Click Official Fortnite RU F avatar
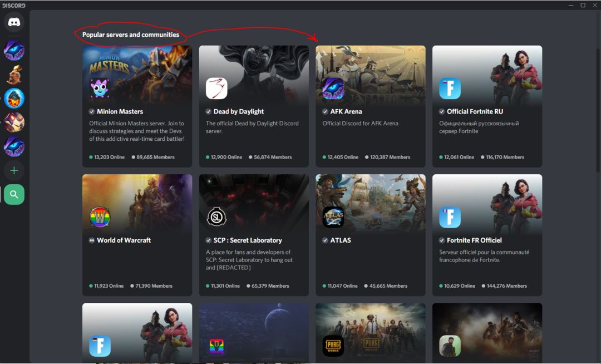Viewport: 601px width, 364px height. pos(450,88)
